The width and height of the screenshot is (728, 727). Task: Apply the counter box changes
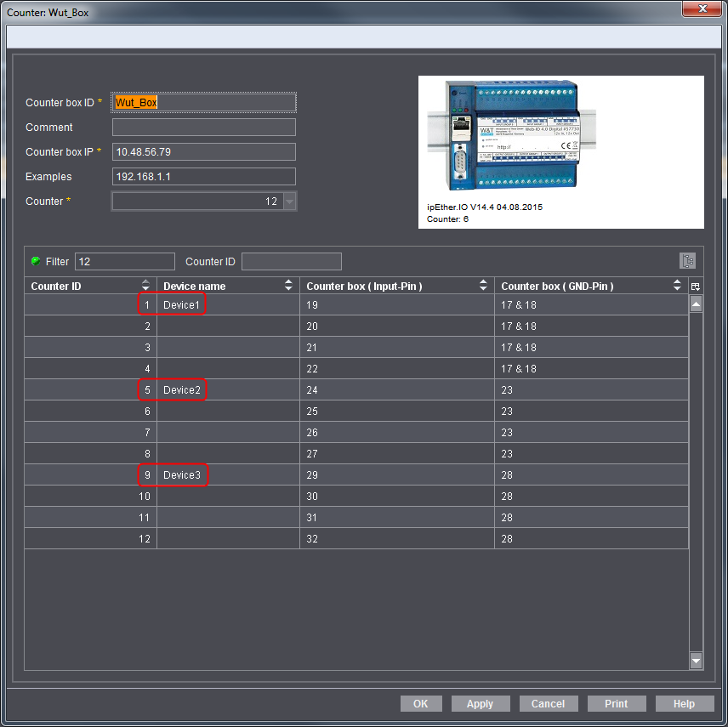[x=480, y=703]
